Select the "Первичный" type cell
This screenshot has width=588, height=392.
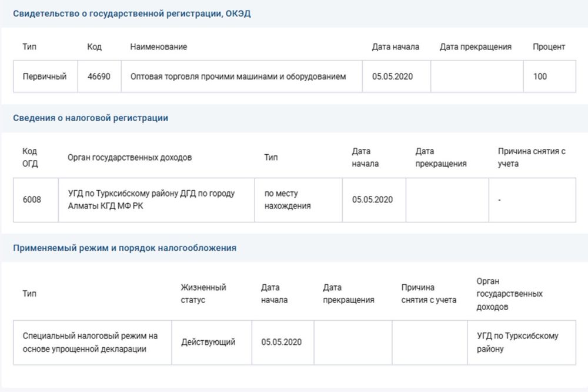tap(45, 77)
